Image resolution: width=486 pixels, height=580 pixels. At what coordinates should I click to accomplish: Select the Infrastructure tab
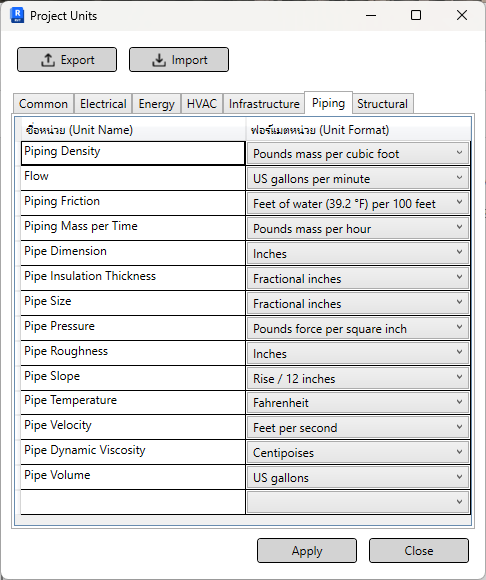264,104
